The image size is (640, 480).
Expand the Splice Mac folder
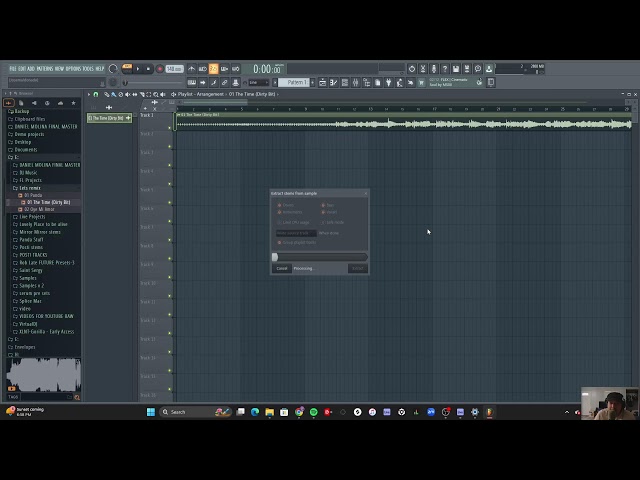27,301
